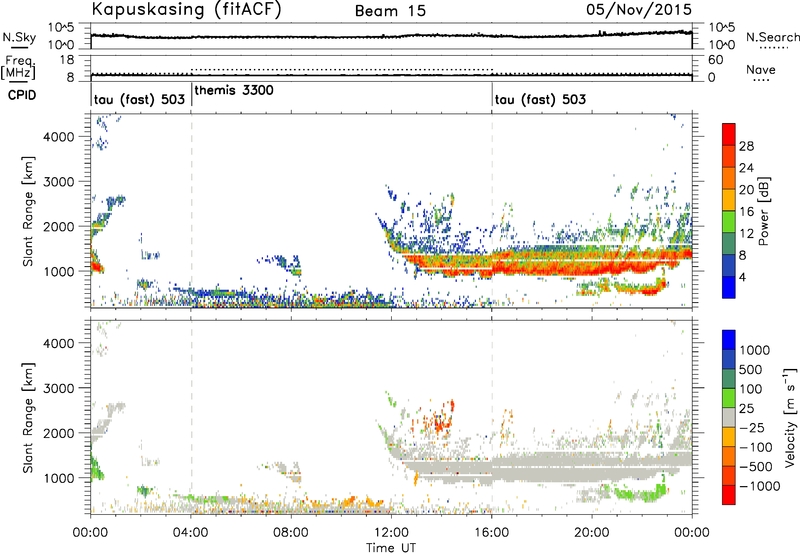
Task: Click the '10^5' tick beside N.Sky
Action: [x=61, y=28]
